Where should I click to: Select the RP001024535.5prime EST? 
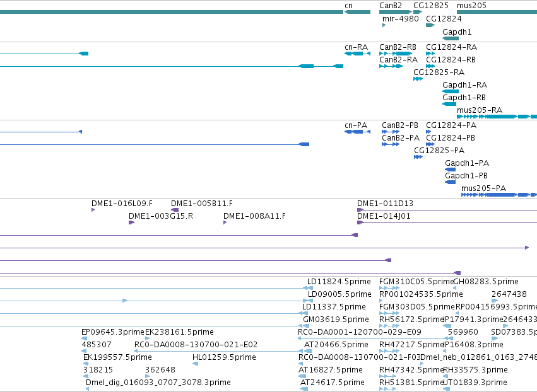[x=381, y=301]
